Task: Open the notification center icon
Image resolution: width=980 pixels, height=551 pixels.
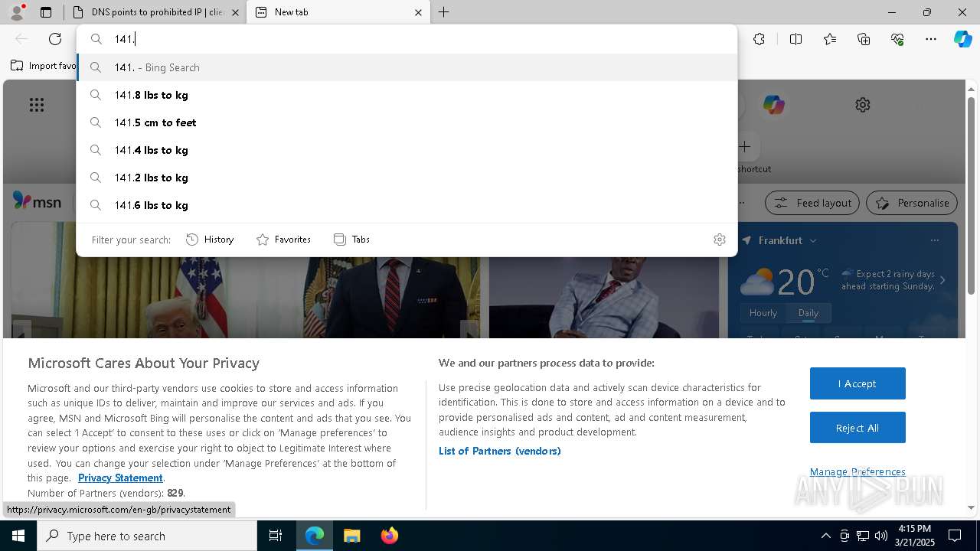Action: click(955, 536)
